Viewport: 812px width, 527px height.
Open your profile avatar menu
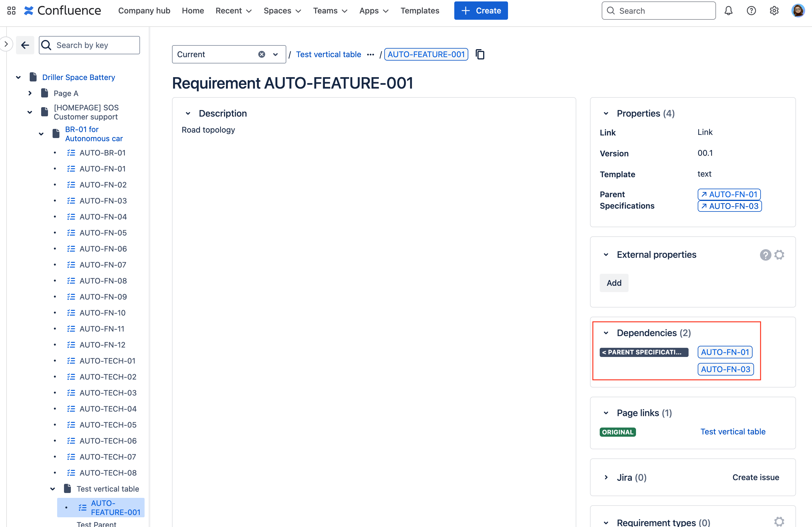(798, 11)
